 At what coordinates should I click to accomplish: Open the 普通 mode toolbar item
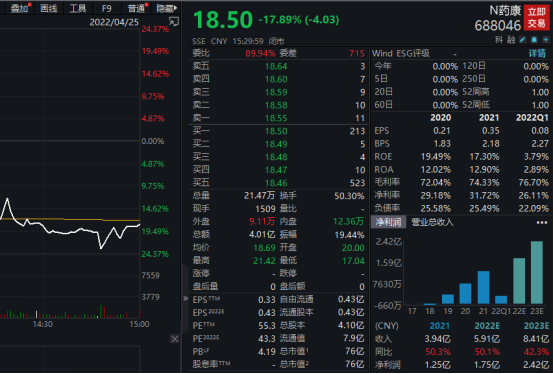(x=137, y=8)
